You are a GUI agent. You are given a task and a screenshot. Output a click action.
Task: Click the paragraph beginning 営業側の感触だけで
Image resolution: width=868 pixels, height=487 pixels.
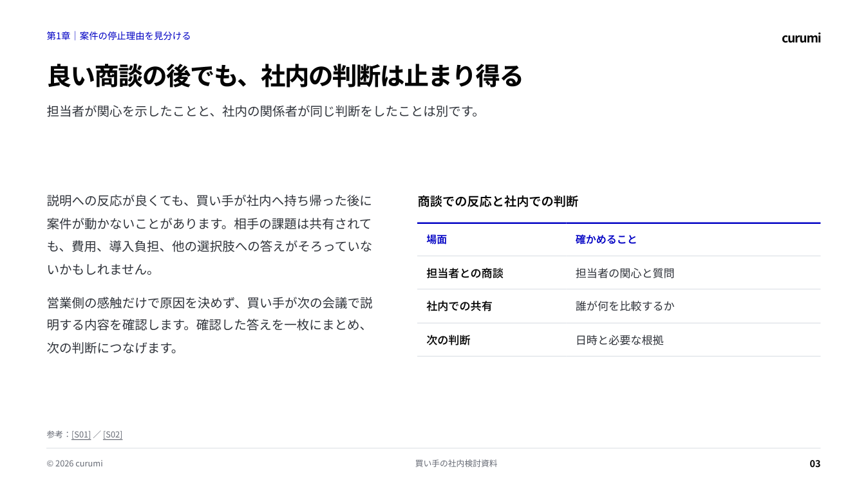210,325
